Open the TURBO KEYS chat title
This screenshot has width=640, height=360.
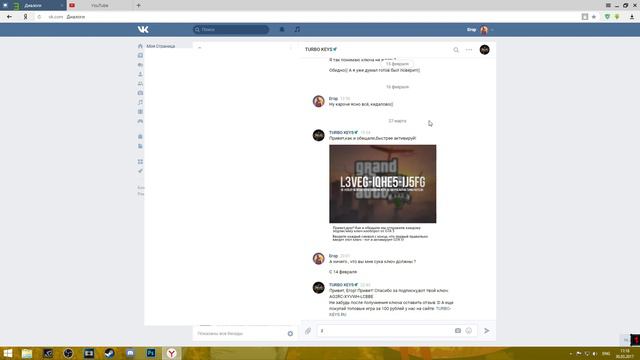point(321,49)
